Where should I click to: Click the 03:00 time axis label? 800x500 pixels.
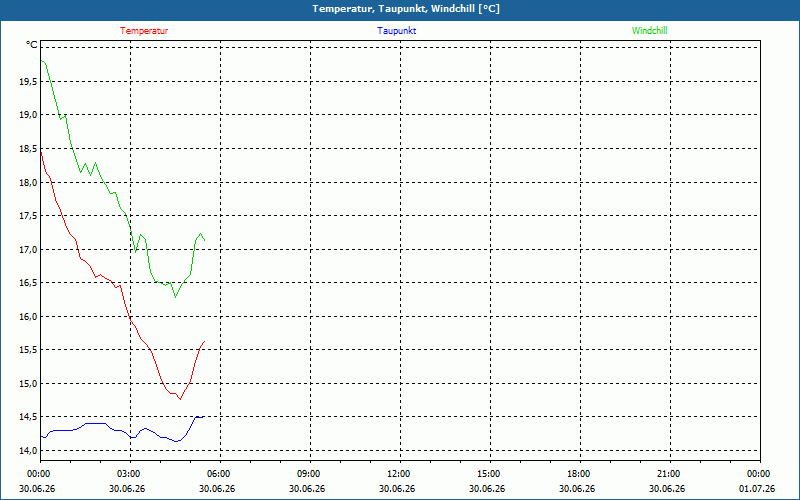coord(131,474)
